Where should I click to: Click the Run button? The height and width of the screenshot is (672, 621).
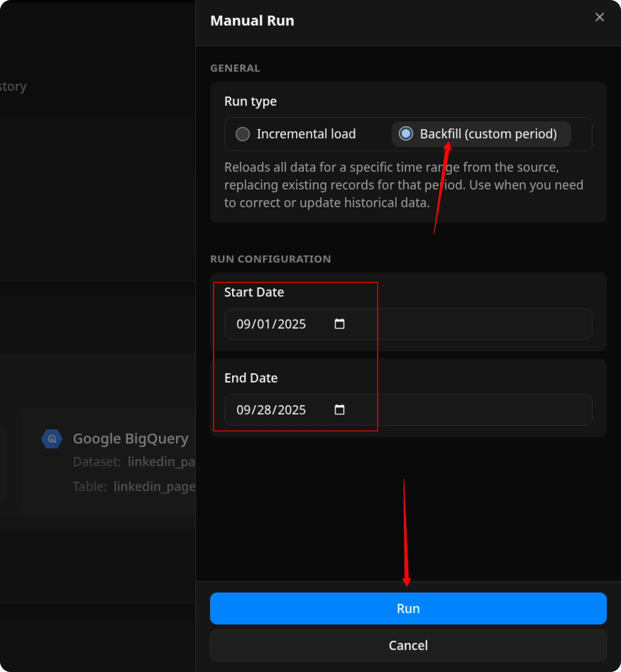[408, 608]
